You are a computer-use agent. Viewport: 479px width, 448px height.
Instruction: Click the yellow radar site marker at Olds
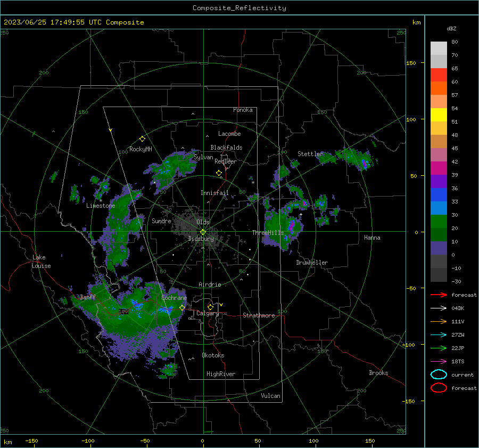[x=203, y=232]
